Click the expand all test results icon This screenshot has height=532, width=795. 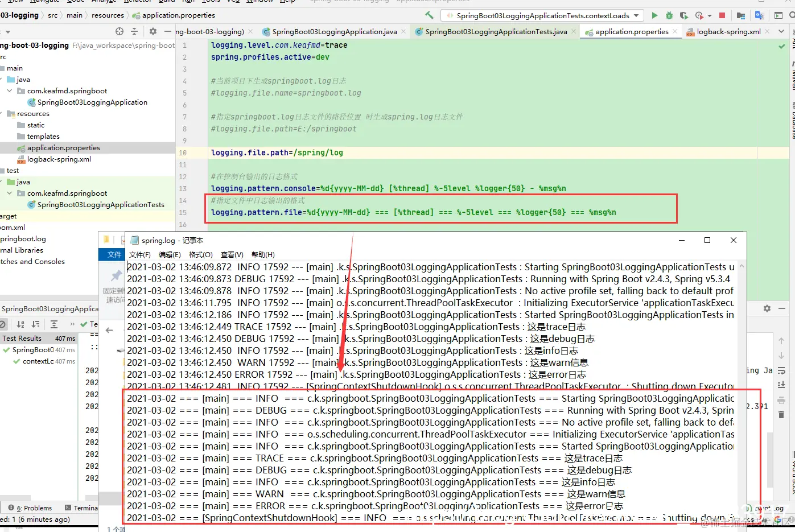coord(54,324)
